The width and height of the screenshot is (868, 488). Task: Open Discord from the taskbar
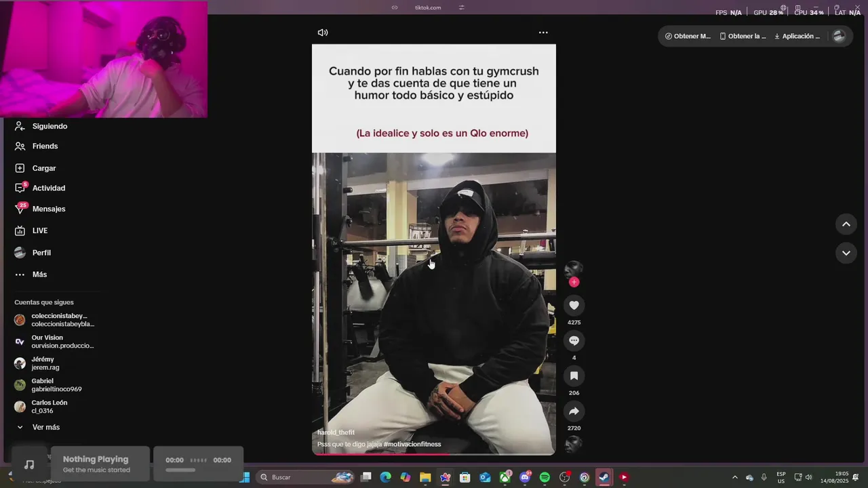pyautogui.click(x=525, y=477)
